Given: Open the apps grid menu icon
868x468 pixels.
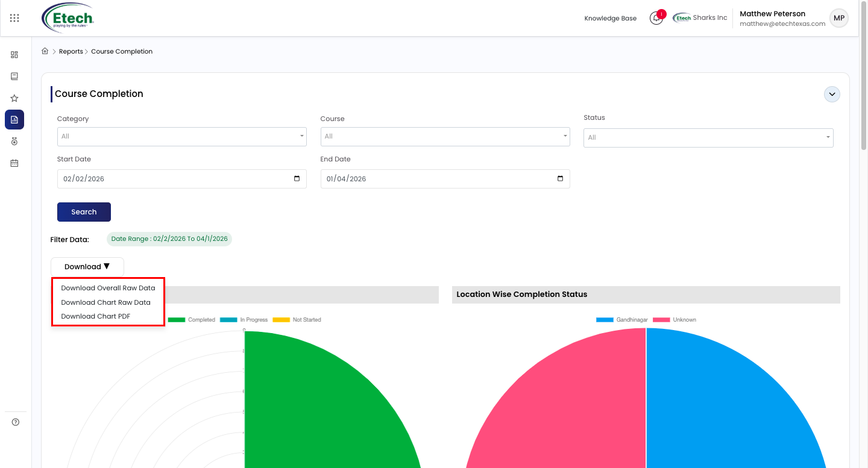Looking at the screenshot, I should pos(14,18).
